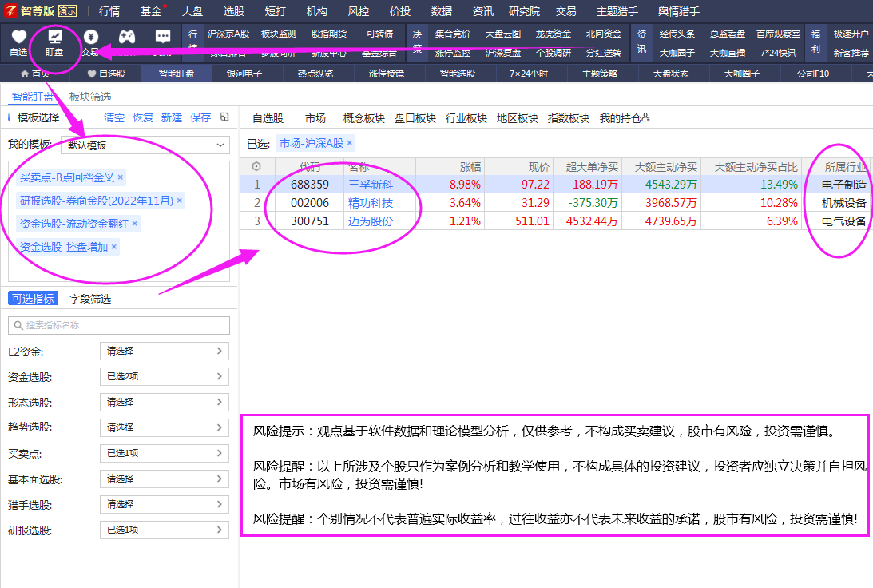Open the 研究院 top menu
873x588 pixels.
click(x=525, y=11)
